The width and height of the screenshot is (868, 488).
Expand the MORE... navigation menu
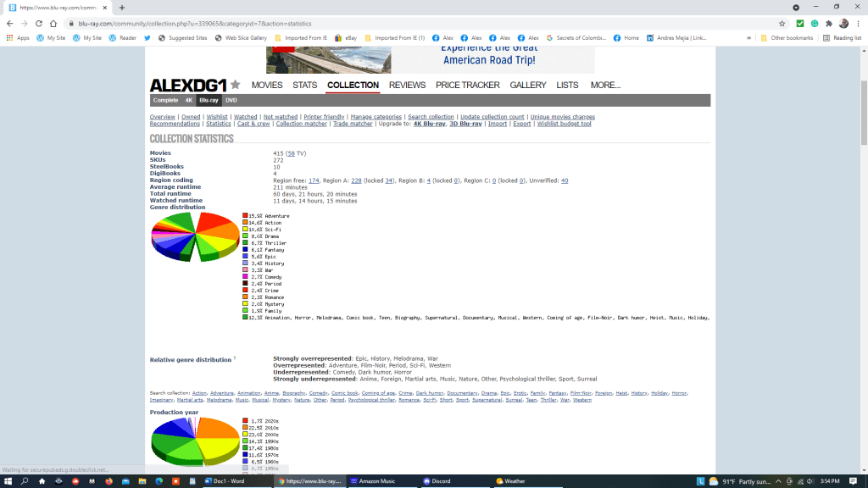coord(605,86)
